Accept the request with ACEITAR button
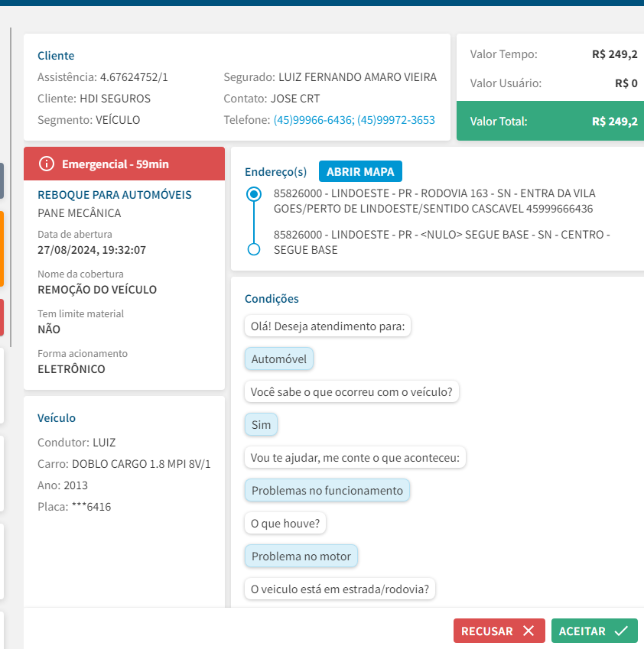Screen dimensions: 644x649 [594, 631]
